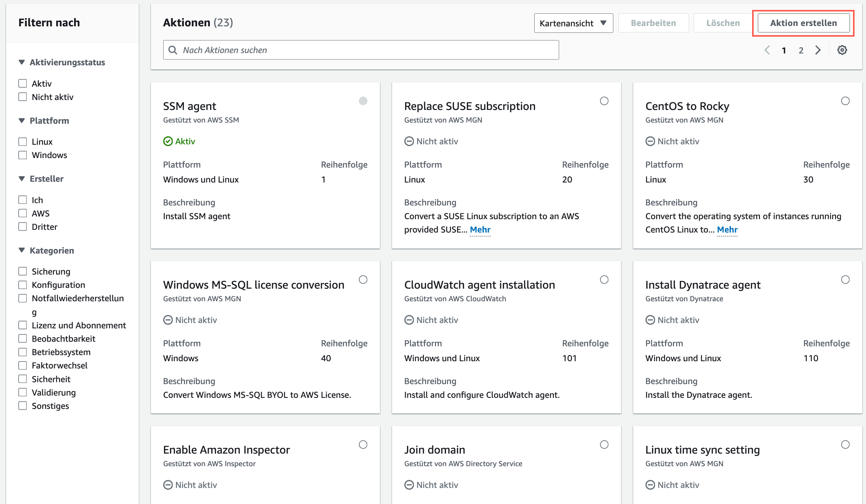
Task: Click the Aktion erstellen button
Action: point(803,23)
